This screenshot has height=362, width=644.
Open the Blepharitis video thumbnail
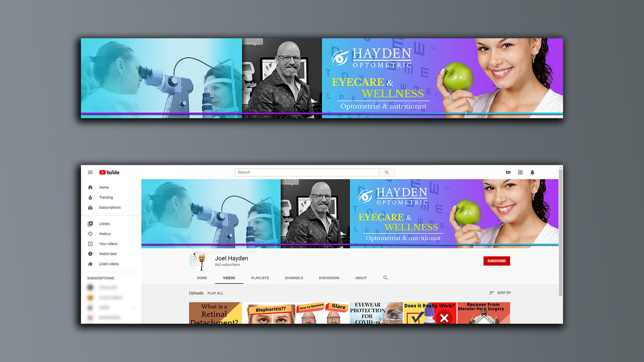[x=269, y=313]
